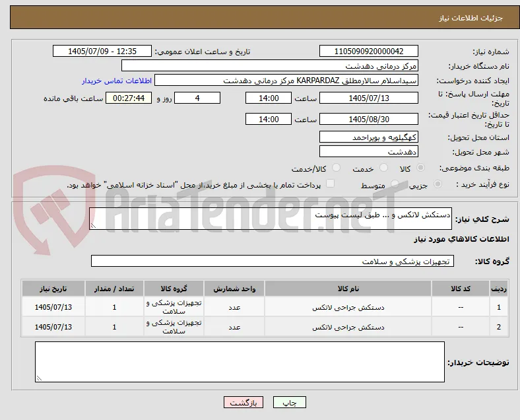Click row 1 need date 1405/07/13
The image size is (520, 420).
pyautogui.click(x=53, y=307)
